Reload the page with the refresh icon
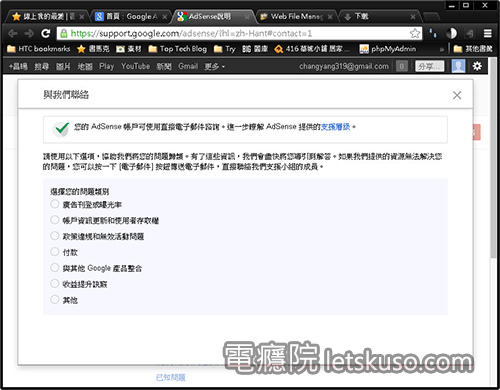This screenshot has width=500, height=390. pyautogui.click(x=46, y=33)
